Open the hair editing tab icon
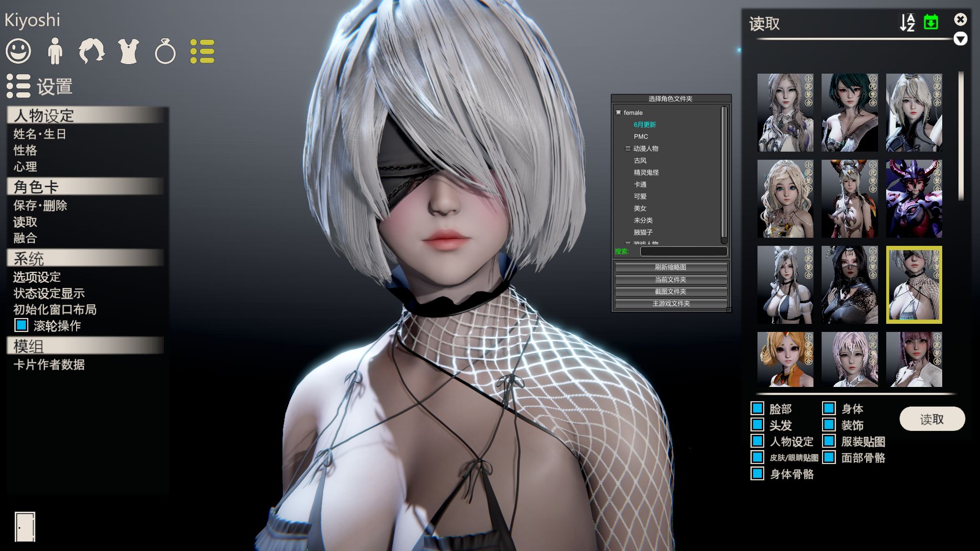This screenshot has width=980, height=551. pyautogui.click(x=91, y=51)
